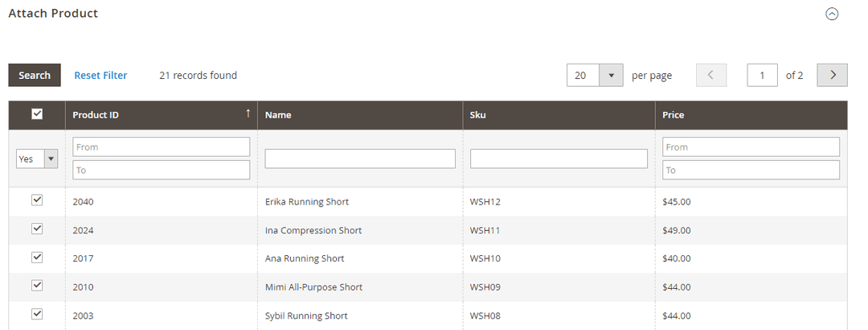
Task: Open the per page count dropdown
Action: [611, 75]
